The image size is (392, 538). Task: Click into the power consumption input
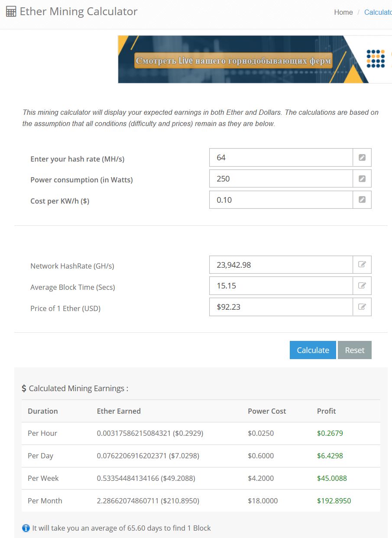(x=281, y=178)
